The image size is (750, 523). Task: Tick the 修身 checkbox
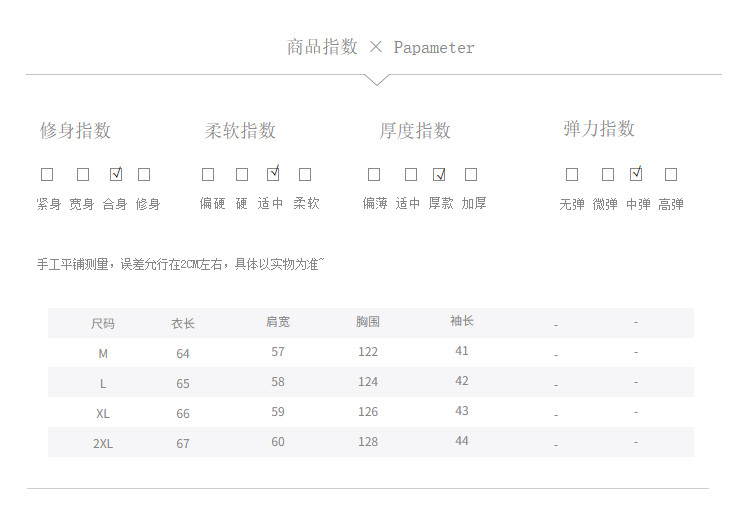[144, 174]
